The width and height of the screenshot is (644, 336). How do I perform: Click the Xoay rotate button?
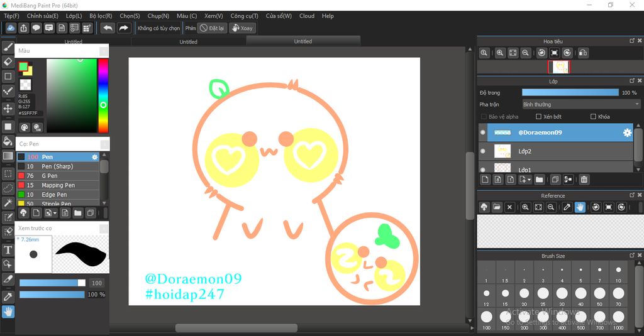pos(242,28)
